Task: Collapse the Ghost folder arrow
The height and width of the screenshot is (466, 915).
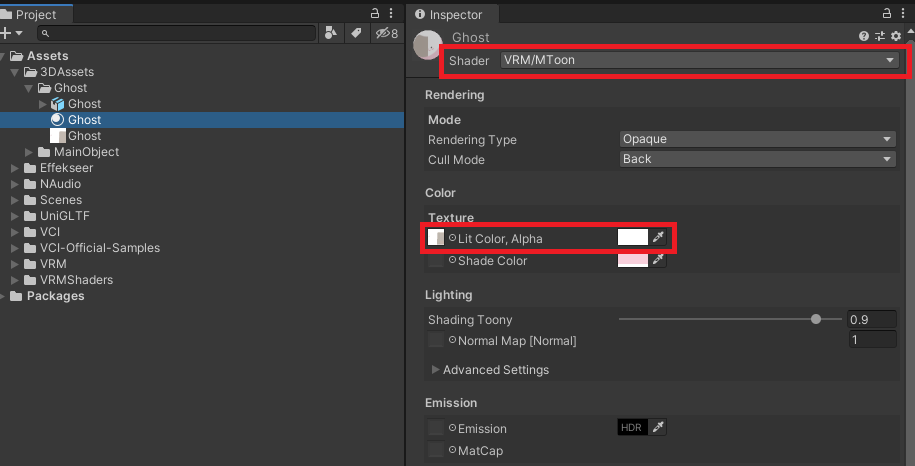Action: 29,88
